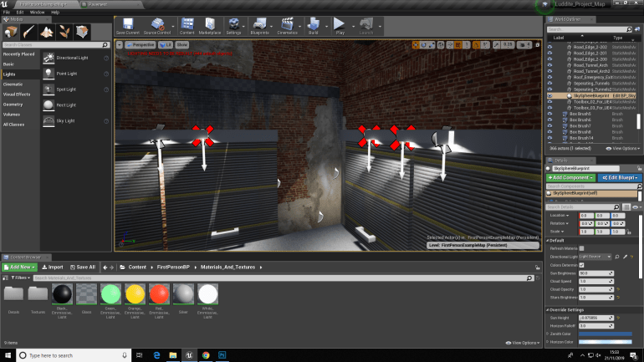Click Import in the Content Browser
Viewport: 644px width, 362px height.
tap(53, 268)
